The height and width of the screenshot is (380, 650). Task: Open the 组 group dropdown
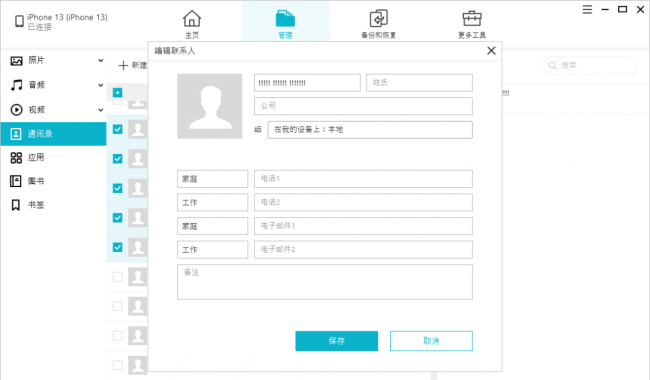coord(370,130)
